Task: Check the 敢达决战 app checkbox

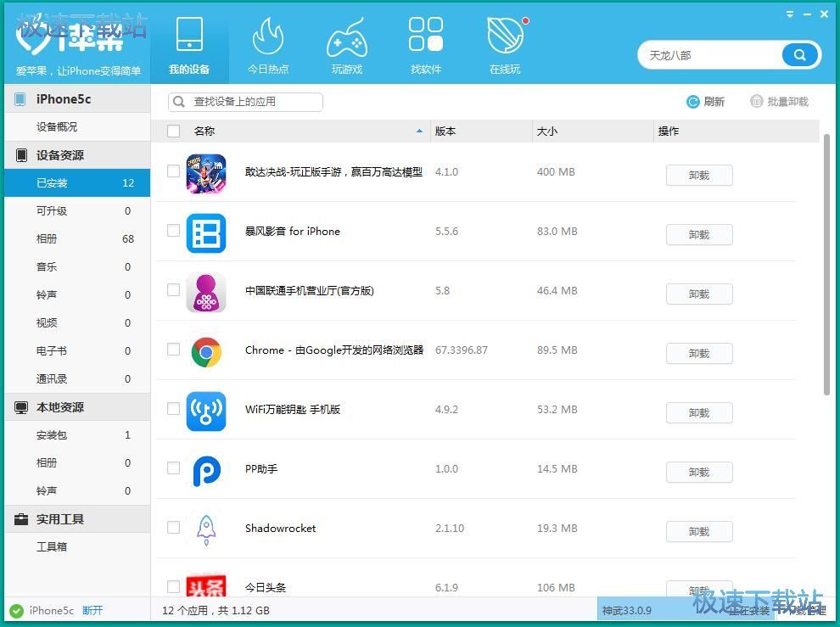Action: pyautogui.click(x=173, y=171)
